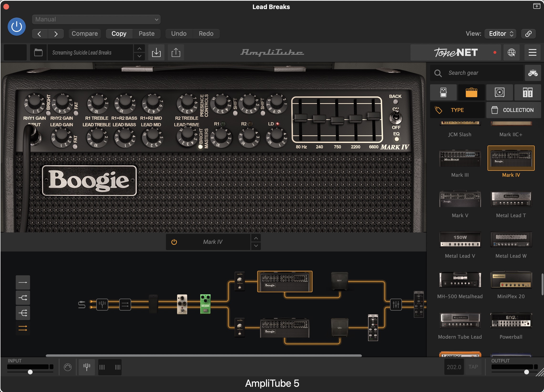Toggle the RHY2 GAIN FAT switch
Viewport: 544px width, 392px height.
coord(76,113)
